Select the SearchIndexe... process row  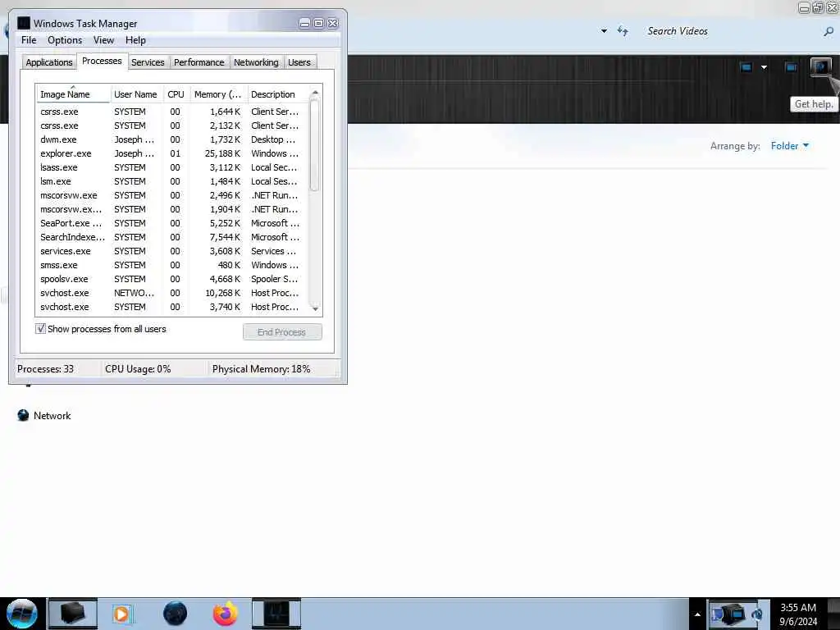point(172,237)
